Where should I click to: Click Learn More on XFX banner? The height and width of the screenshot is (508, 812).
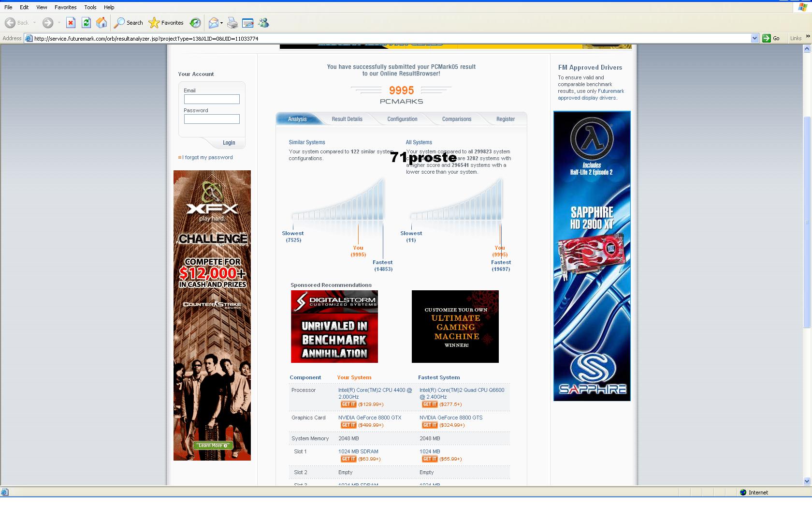pos(213,445)
